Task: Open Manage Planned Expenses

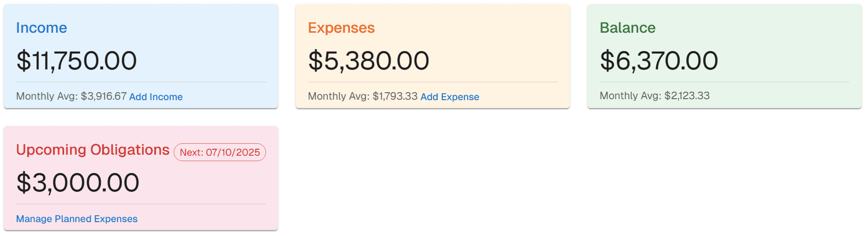Action: click(x=77, y=219)
